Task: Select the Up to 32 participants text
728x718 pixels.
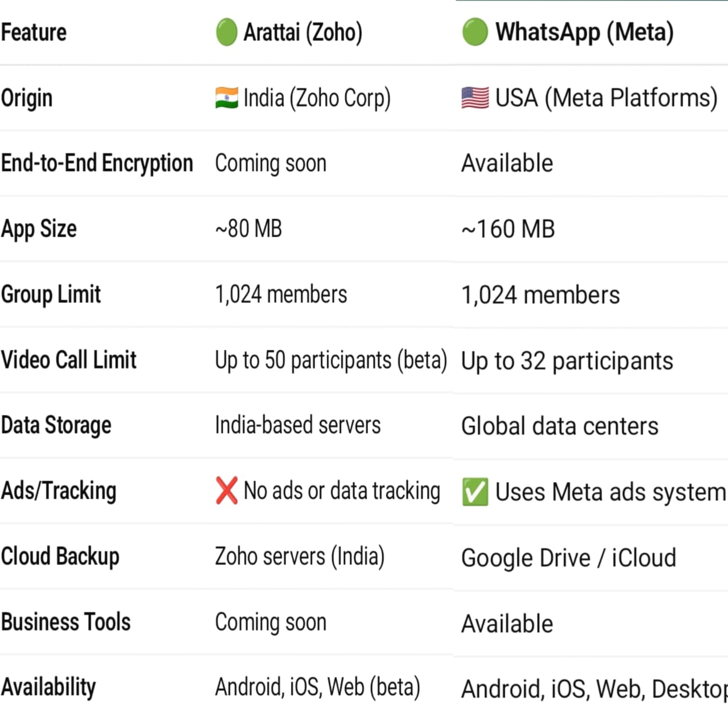Action: click(567, 362)
